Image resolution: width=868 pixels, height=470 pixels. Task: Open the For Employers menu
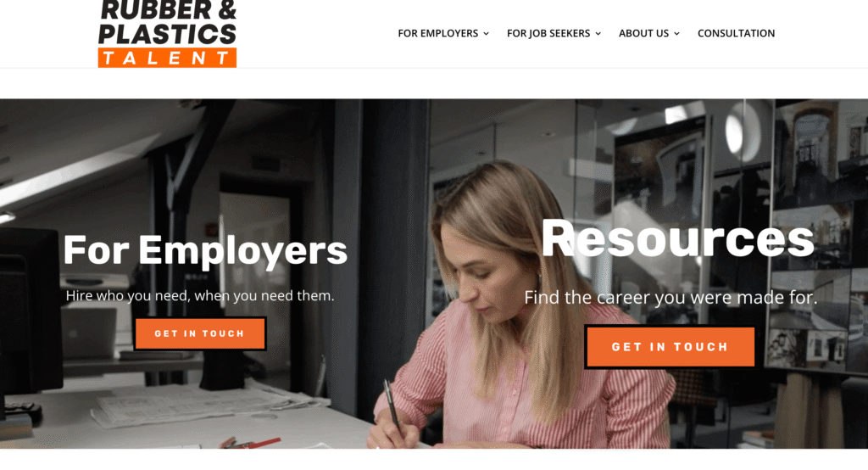coord(443,33)
